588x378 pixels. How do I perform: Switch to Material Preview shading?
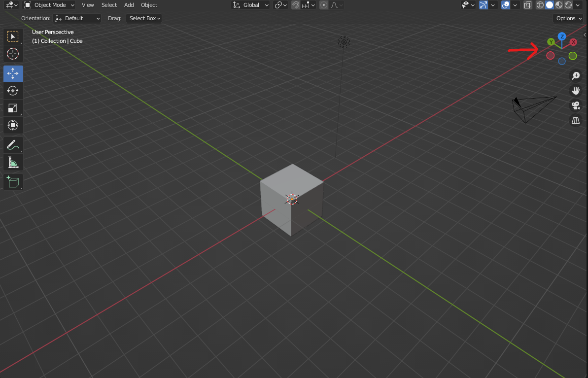coord(559,5)
